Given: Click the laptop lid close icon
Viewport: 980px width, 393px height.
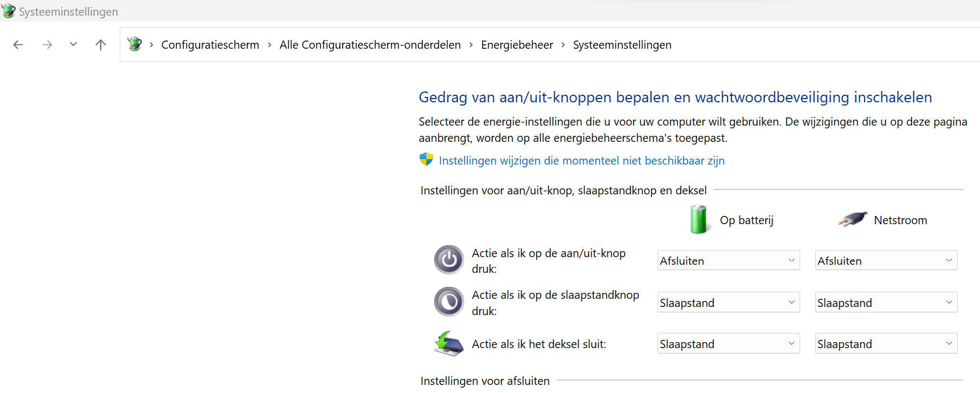Looking at the screenshot, I should click(x=449, y=344).
